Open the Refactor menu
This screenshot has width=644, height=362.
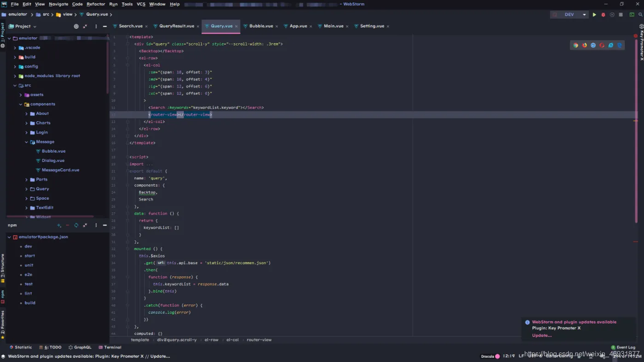coord(96,4)
